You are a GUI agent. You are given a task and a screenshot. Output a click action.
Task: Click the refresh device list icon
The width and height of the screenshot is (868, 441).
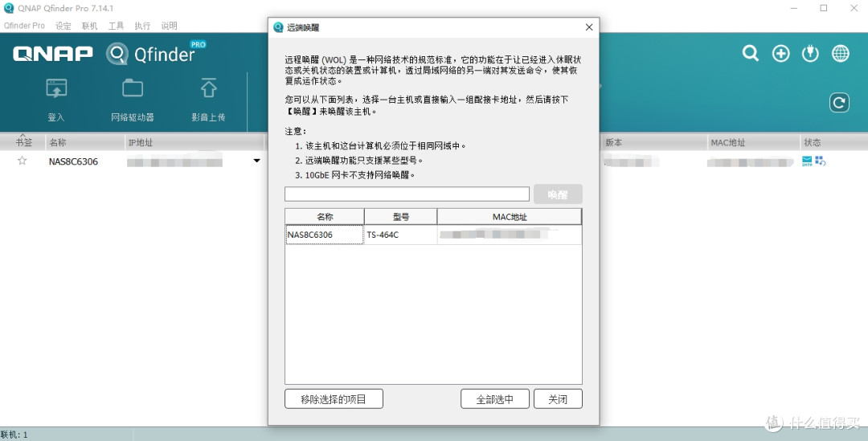[x=839, y=102]
